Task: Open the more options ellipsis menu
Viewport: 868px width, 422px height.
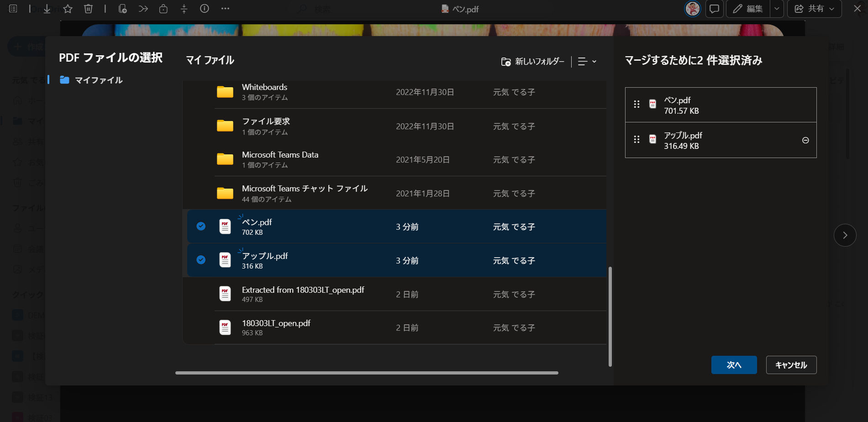Action: point(225,9)
